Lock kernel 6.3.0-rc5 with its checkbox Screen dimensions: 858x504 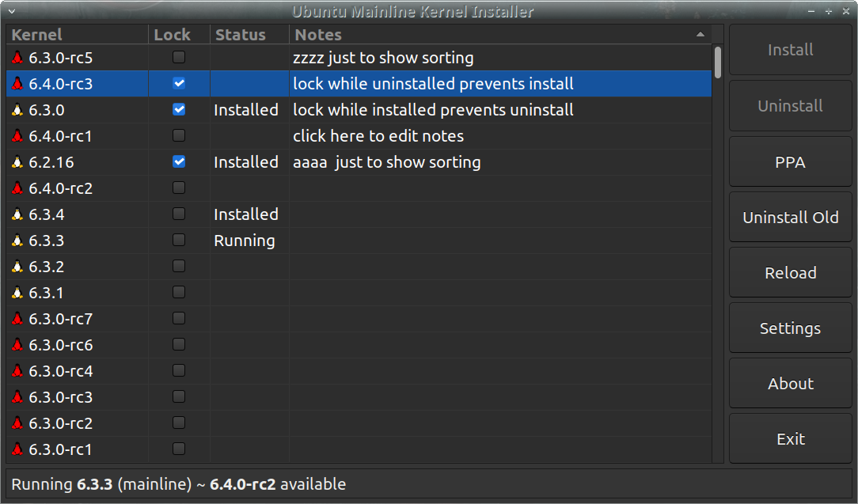[x=179, y=57]
